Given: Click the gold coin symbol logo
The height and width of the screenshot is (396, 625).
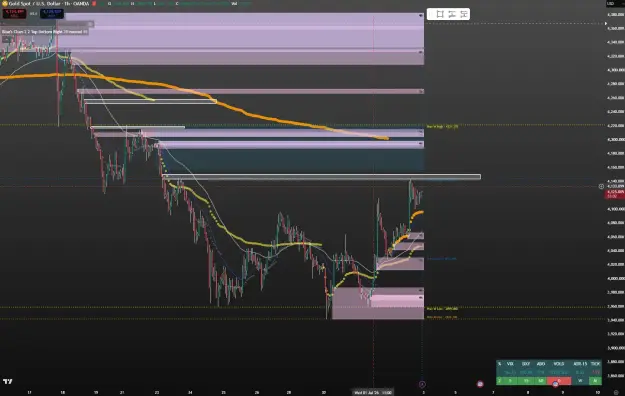Looking at the screenshot, I should (4, 4).
